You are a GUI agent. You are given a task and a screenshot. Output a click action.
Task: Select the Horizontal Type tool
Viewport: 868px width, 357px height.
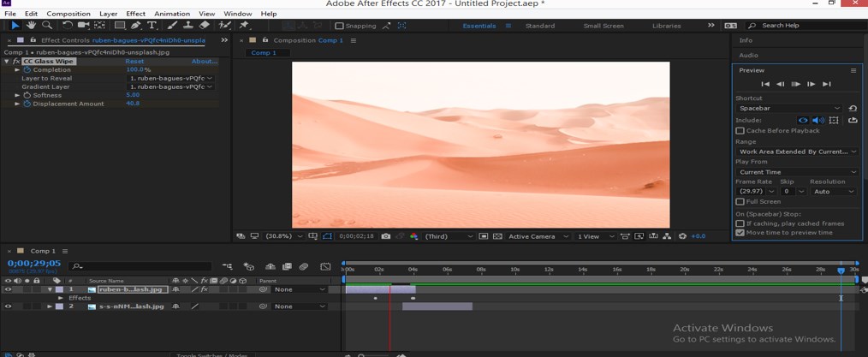click(x=152, y=26)
